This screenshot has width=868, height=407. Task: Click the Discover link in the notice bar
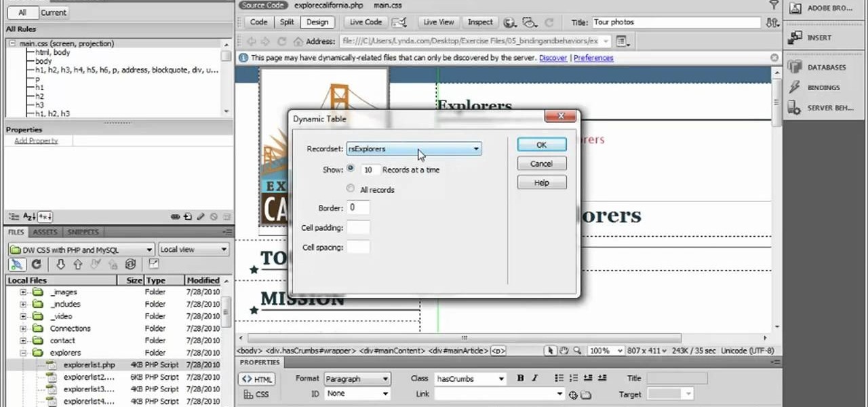553,58
